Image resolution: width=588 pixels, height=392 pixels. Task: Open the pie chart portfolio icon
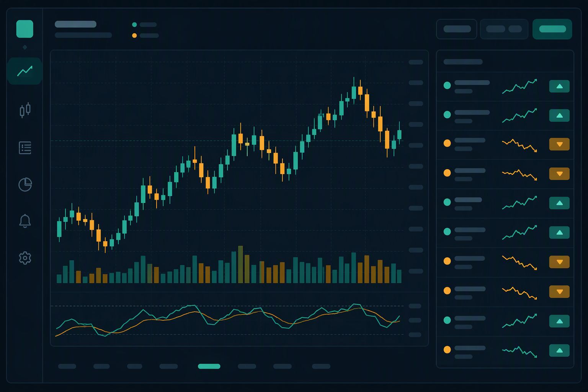click(x=25, y=184)
